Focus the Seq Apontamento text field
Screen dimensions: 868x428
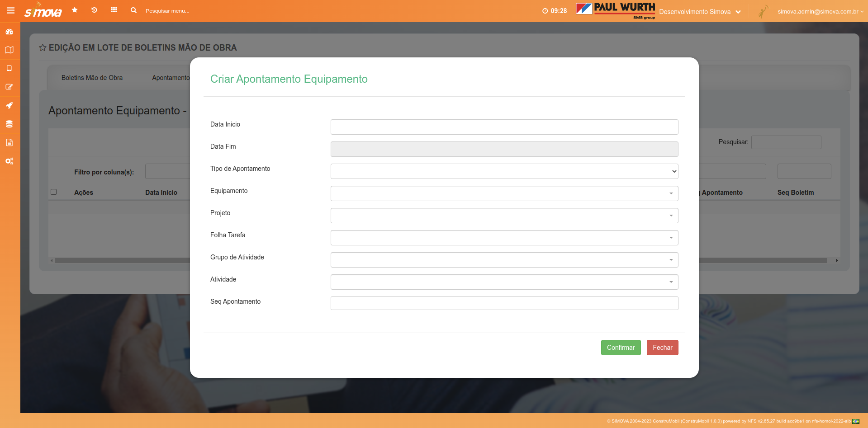coord(504,303)
